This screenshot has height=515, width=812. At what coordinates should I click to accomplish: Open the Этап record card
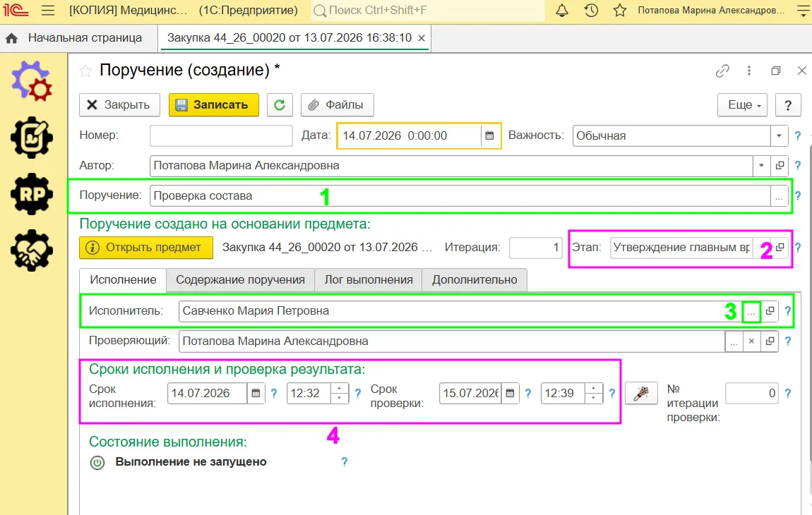point(780,248)
